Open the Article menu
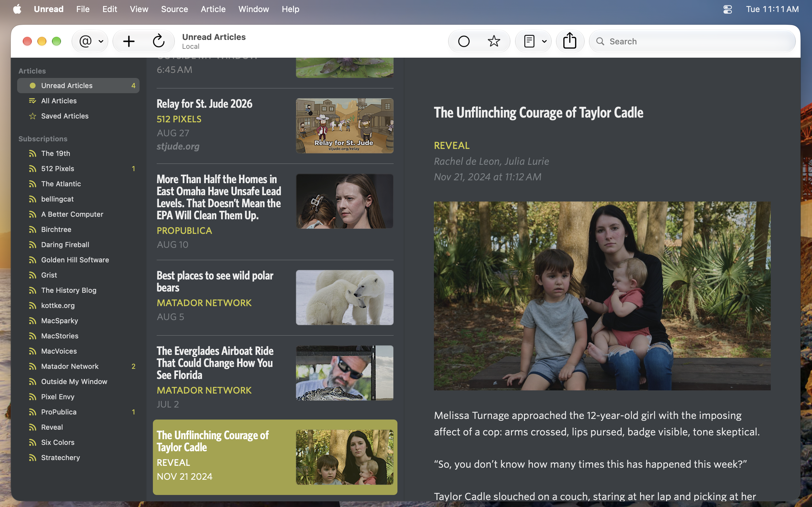Screen dimensions: 812x507 pyautogui.click(x=213, y=9)
